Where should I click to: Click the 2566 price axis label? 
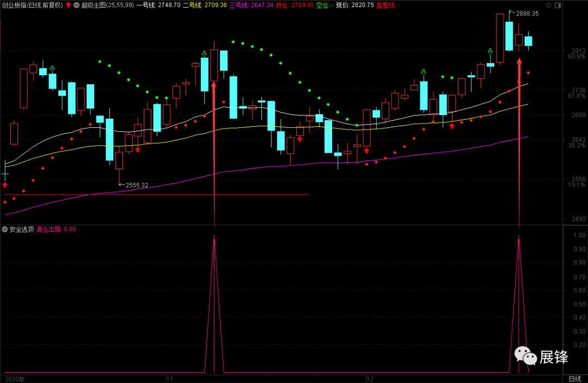point(579,179)
